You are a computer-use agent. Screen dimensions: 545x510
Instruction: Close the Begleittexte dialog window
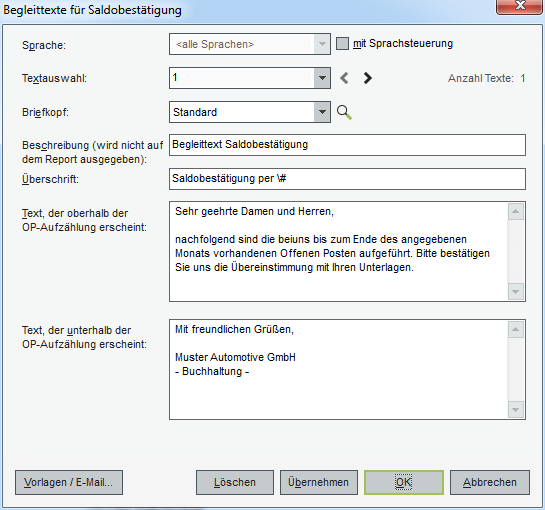(520, 6)
